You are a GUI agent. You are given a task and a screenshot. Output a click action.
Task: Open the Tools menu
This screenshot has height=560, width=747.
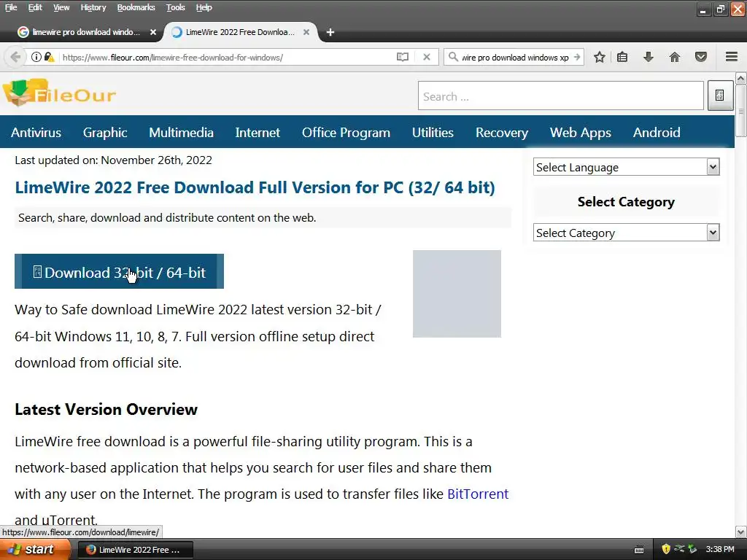(175, 7)
